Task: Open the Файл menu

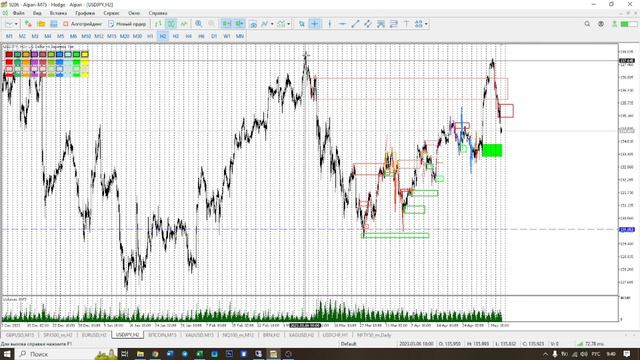Action: [18, 13]
